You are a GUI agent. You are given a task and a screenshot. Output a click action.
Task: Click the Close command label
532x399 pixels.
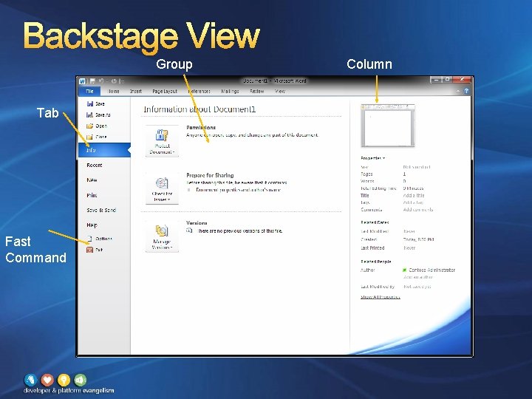click(x=101, y=137)
